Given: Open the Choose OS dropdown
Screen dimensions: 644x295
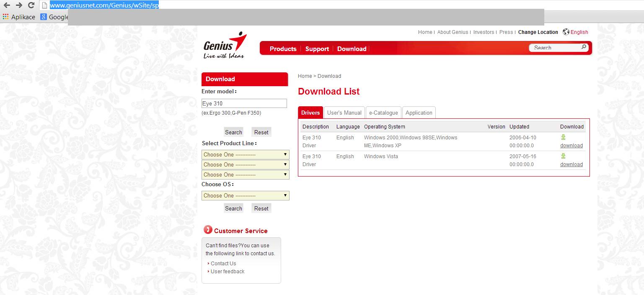Looking at the screenshot, I should click(246, 195).
